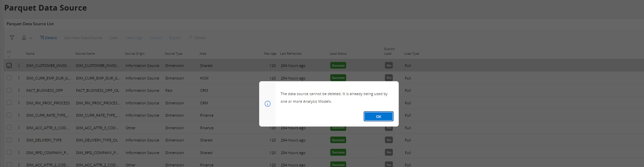Check the DIM_CURR_RATE_TYPE row checkbox
Viewport: 644px width, 167px height.
tap(9, 115)
